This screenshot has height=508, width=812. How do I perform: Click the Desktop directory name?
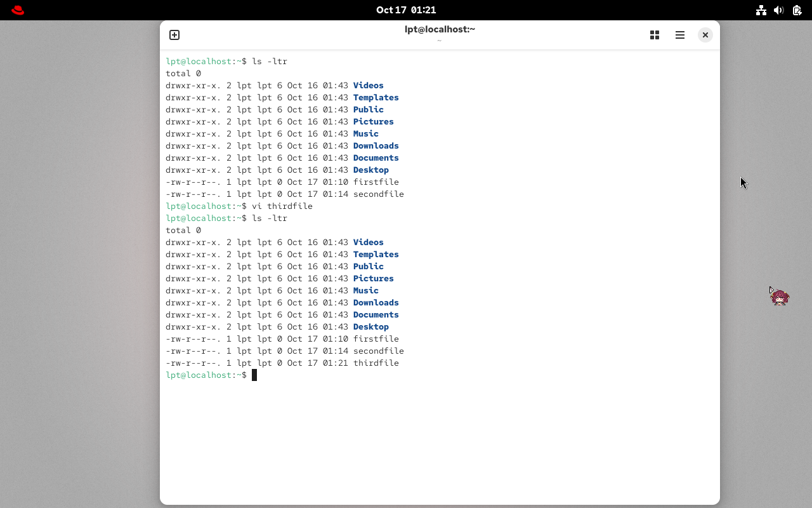tap(370, 326)
